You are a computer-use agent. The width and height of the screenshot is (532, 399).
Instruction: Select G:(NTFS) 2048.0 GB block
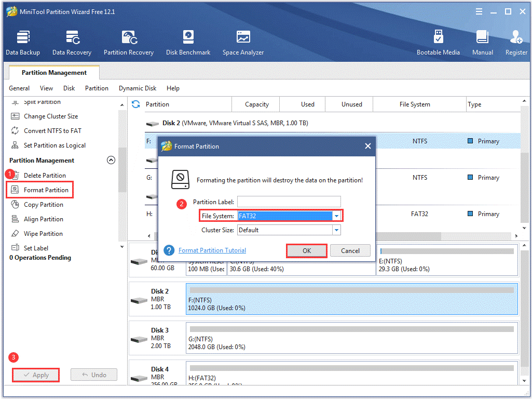[352, 338]
